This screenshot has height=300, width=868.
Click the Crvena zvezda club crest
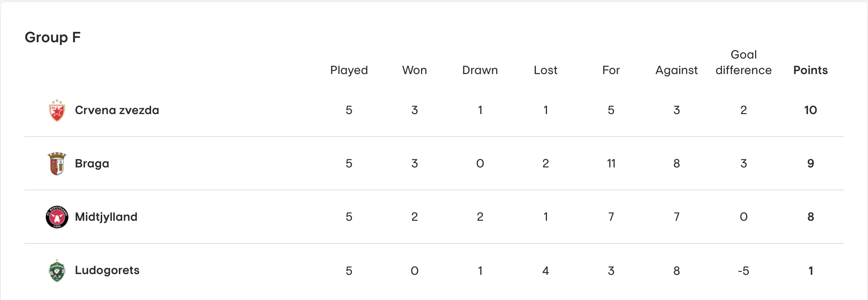pyautogui.click(x=57, y=110)
